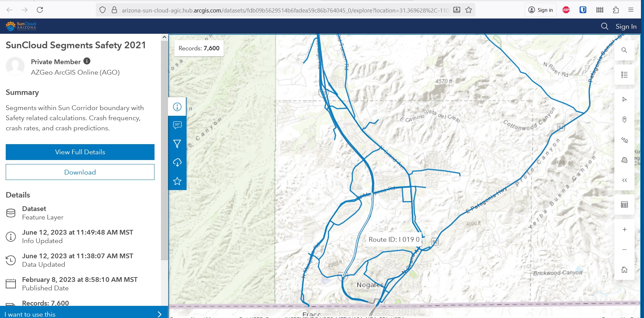Click the View Full Details button
This screenshot has width=644, height=318.
click(x=80, y=152)
